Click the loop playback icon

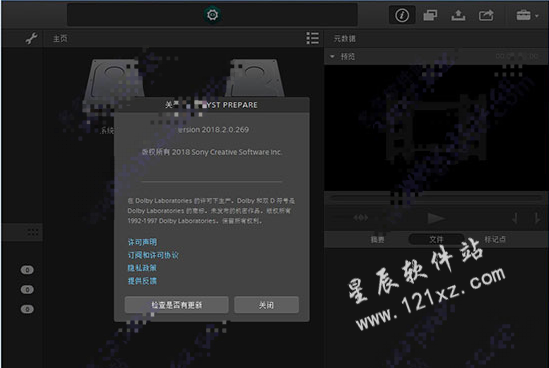pos(361,218)
